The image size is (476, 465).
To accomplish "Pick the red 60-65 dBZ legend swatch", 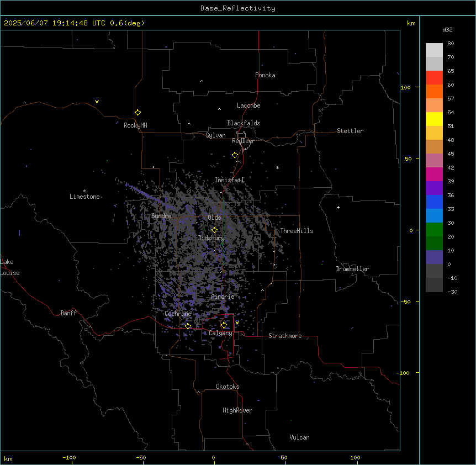I will click(434, 78).
